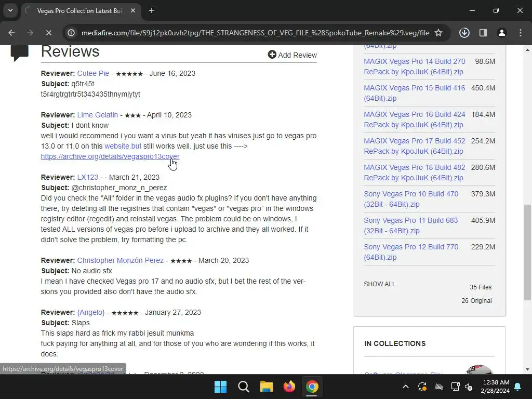This screenshot has height=399, width=532.
Task: Download Sony Vegas Pro 10 Build 470 zip
Action: (x=411, y=199)
